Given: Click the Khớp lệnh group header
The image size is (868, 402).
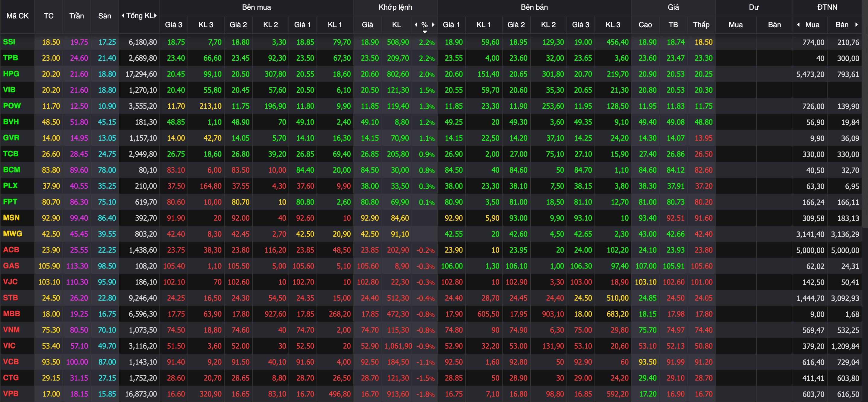Looking at the screenshot, I should click(395, 7).
